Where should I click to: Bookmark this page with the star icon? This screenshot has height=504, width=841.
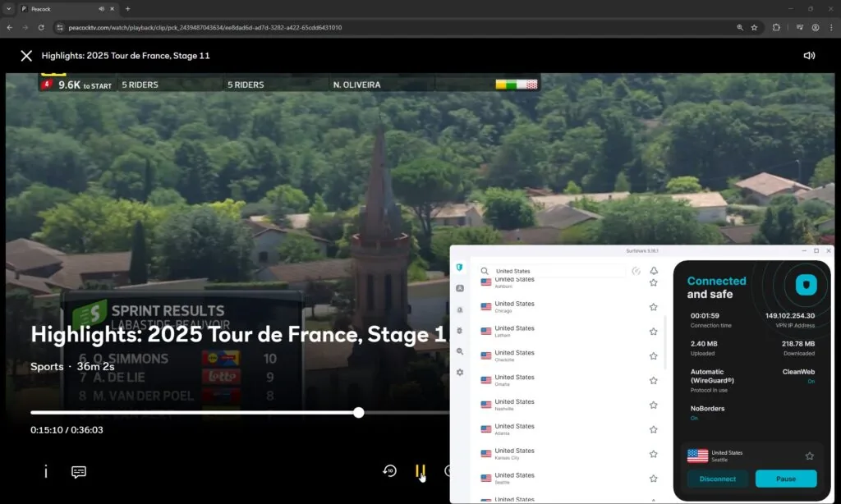click(x=754, y=27)
